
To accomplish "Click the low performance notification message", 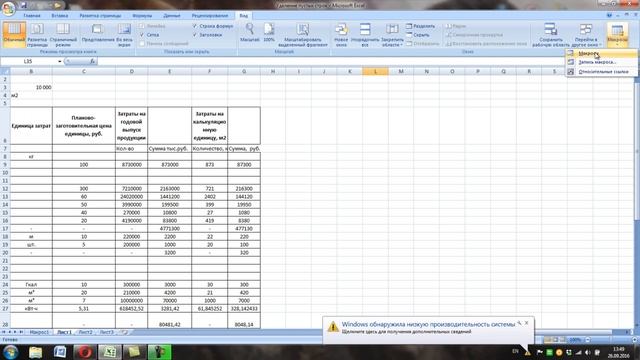I will tap(429, 328).
